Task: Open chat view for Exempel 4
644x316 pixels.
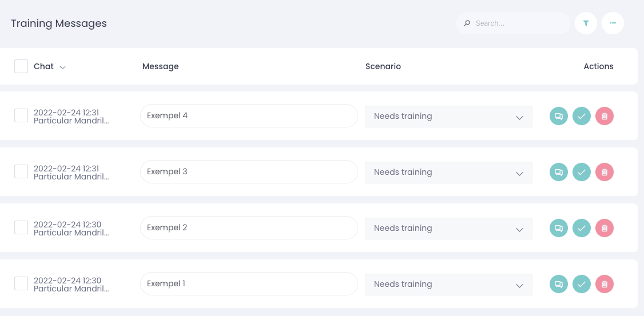Action: (559, 116)
